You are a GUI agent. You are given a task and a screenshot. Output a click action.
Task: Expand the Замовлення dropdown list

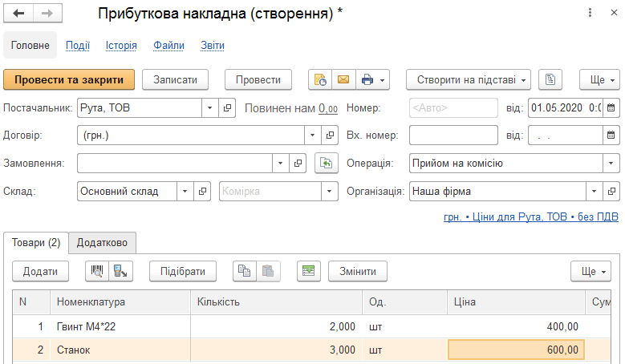coord(281,164)
